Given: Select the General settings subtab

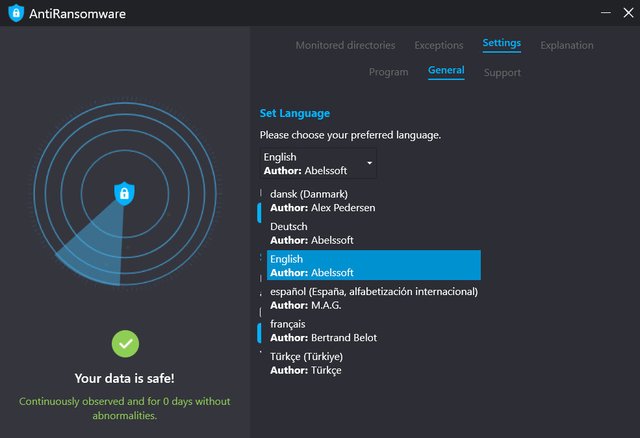Looking at the screenshot, I should tap(446, 71).
